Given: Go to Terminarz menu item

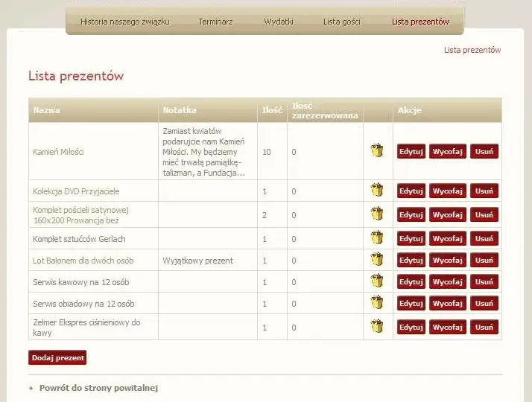Looking at the screenshot, I should (x=216, y=22).
